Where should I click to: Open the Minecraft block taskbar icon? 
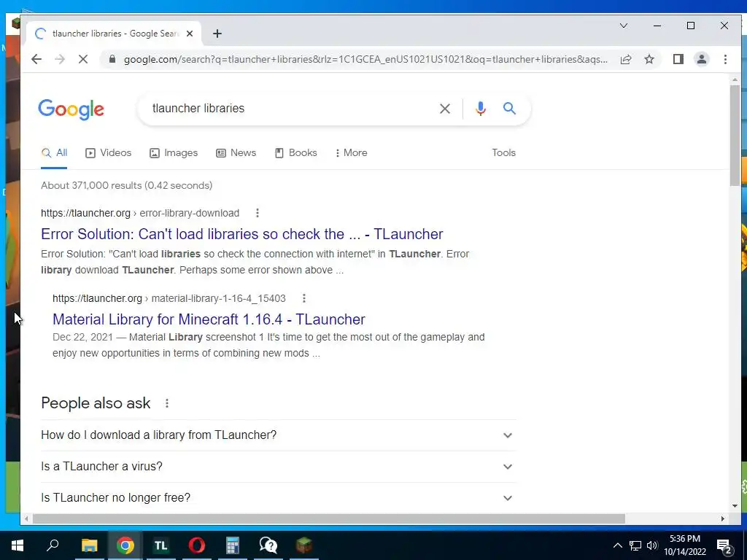tap(304, 545)
